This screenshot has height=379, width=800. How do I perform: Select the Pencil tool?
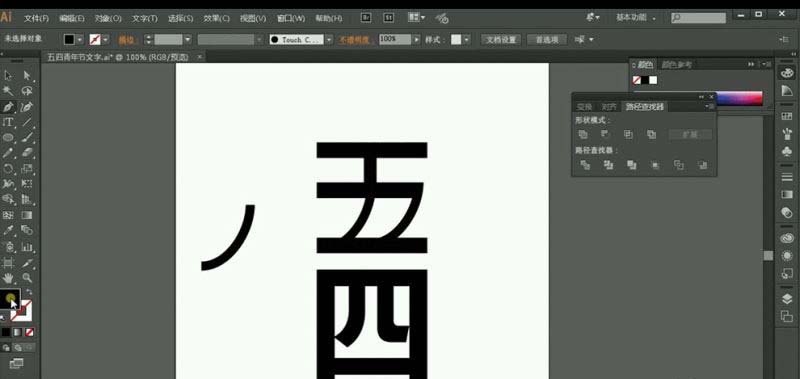(8, 153)
